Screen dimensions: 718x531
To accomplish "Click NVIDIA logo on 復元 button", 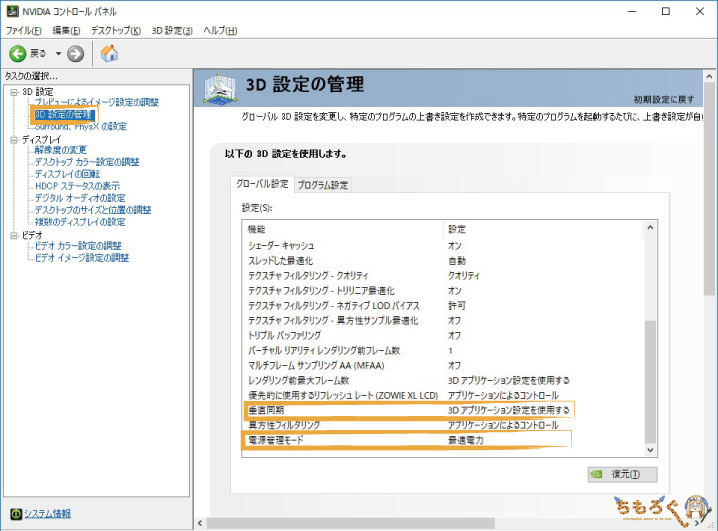I will point(597,474).
